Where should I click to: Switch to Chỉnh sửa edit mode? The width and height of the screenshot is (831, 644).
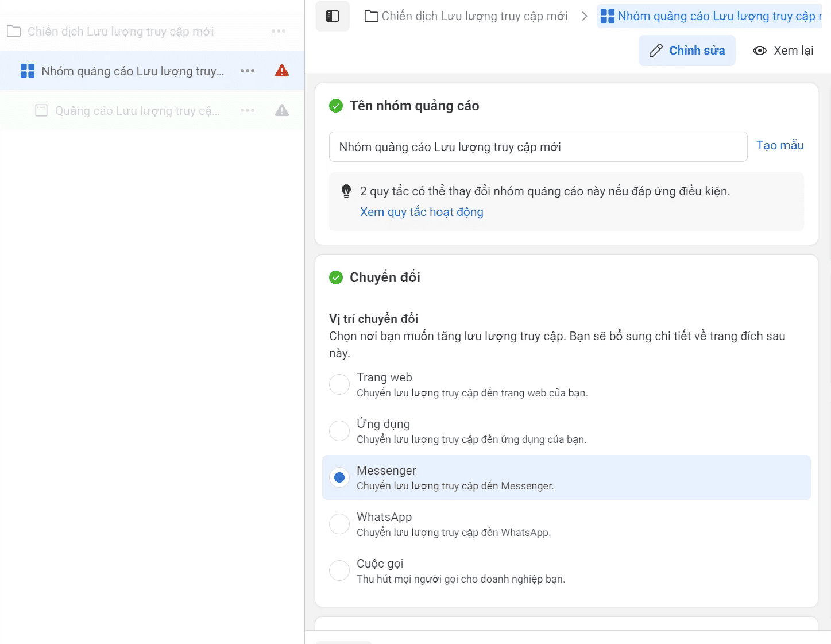pos(687,51)
